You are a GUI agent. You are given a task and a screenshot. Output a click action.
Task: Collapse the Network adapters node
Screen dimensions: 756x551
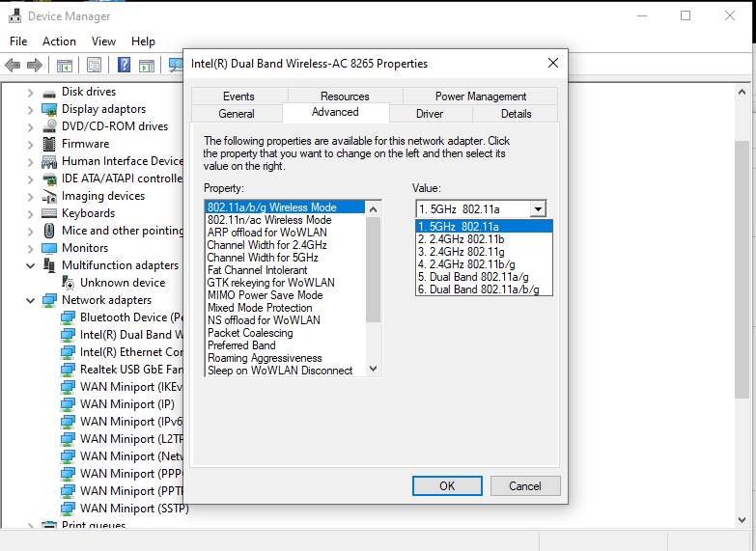point(30,300)
